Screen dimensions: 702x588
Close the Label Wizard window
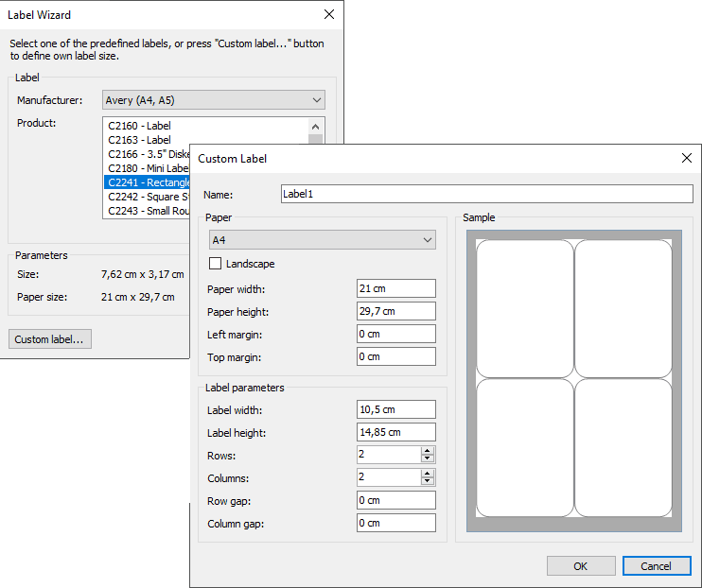click(x=329, y=14)
